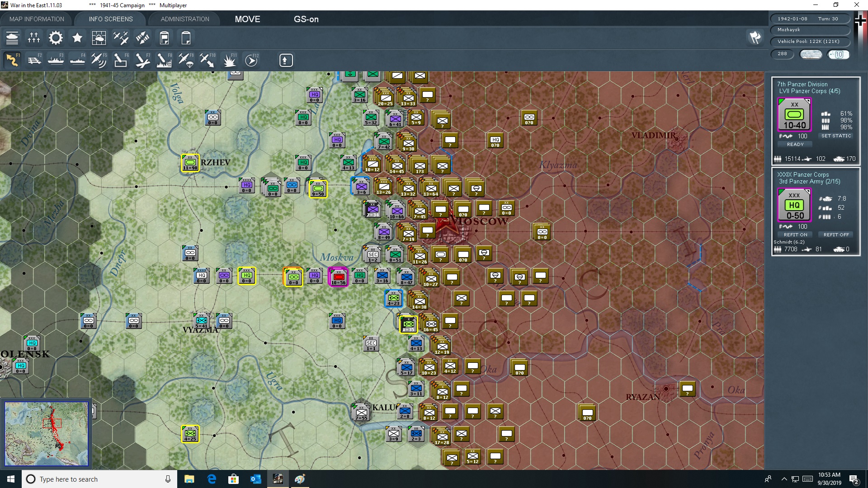Open the Map Information tab
Viewport: 868px width, 488px height.
click(x=37, y=19)
